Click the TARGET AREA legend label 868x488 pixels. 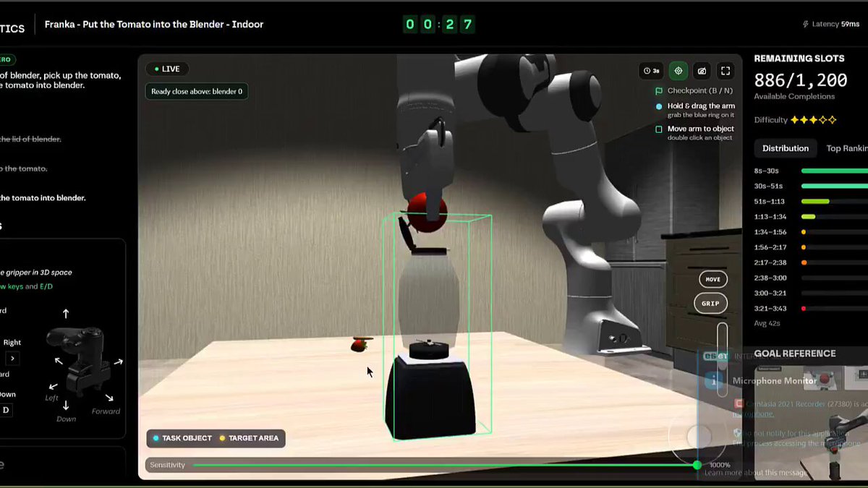250,438
